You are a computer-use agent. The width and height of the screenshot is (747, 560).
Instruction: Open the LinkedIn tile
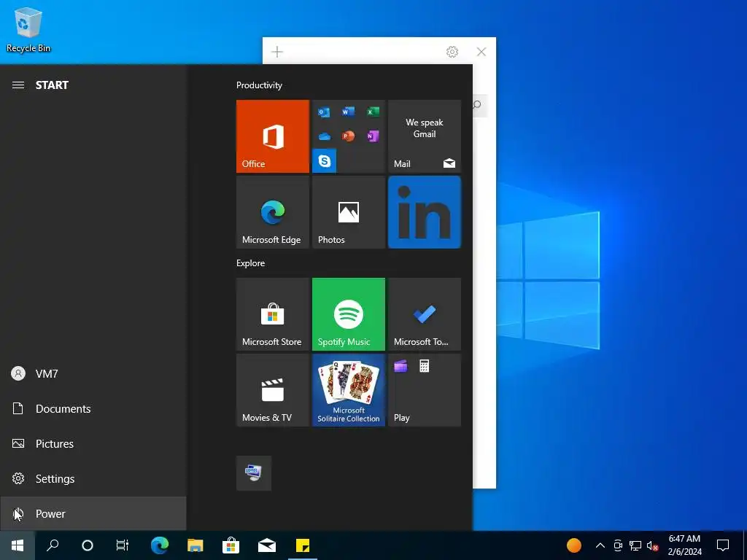coord(425,212)
